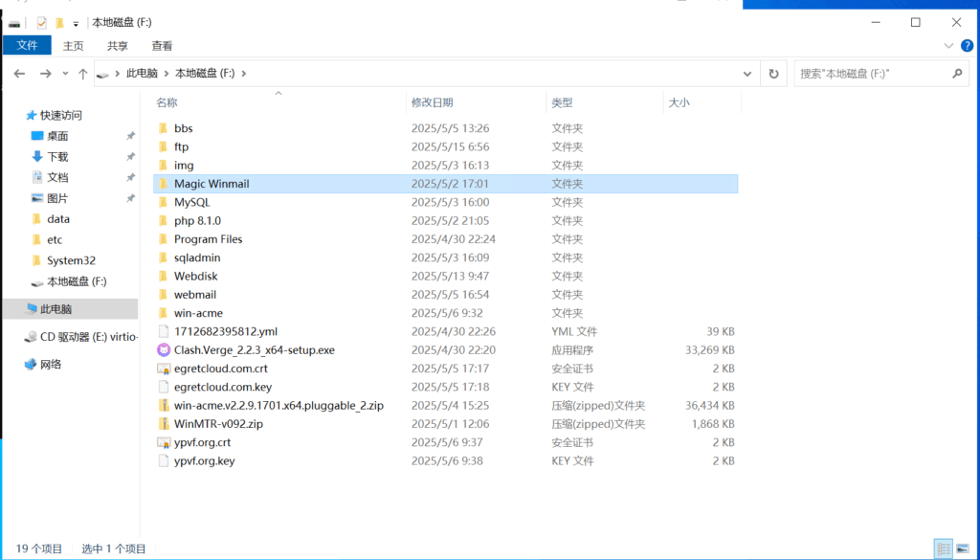Go back using the Back arrow
Viewport: 980px width, 560px height.
[x=19, y=74]
